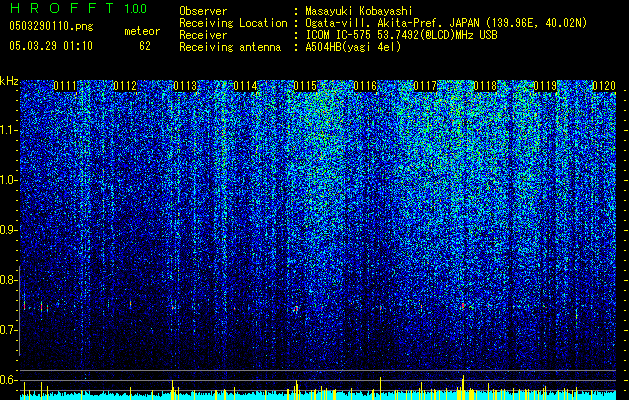Viewport: 629px width, 400px height.
Task: Click the 0119 time marker
Action: point(545,86)
